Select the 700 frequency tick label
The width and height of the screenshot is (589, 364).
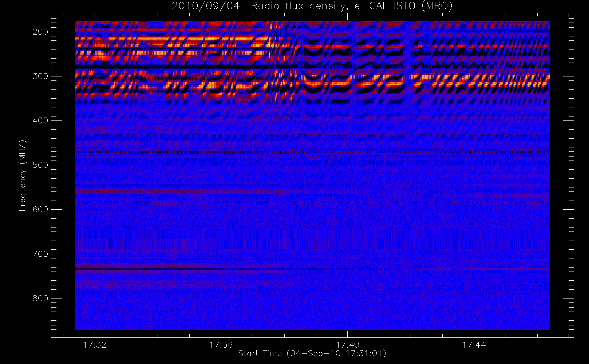(x=40, y=254)
